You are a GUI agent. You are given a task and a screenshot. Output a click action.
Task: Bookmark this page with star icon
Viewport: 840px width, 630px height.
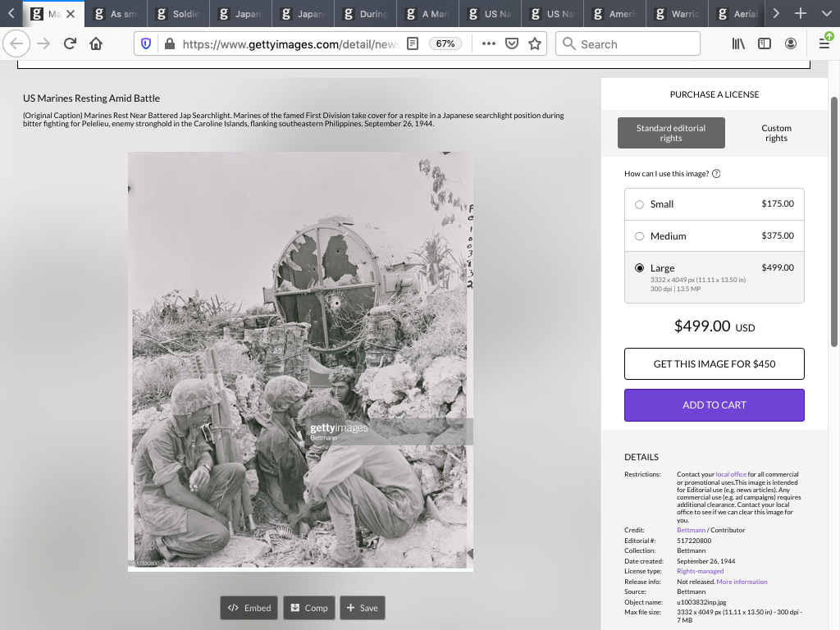535,43
